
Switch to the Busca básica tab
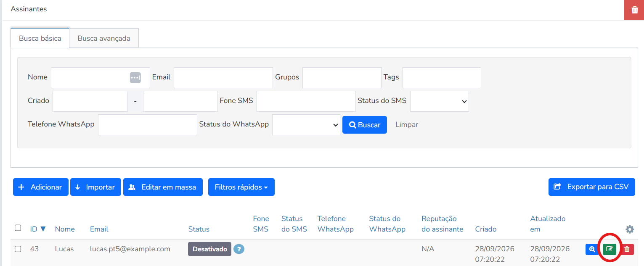(40, 38)
